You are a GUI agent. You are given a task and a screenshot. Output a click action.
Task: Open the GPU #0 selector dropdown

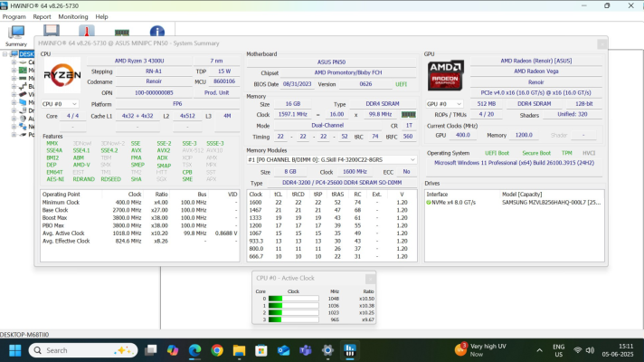click(x=444, y=104)
